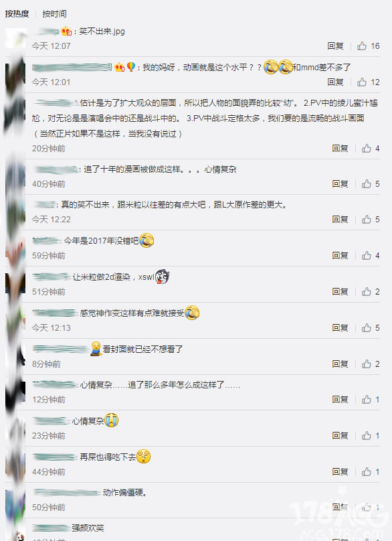Screen dimensions: 392x541
Task: Click thumbs-up on the 和mmd差不多了 comment
Action: (368, 82)
